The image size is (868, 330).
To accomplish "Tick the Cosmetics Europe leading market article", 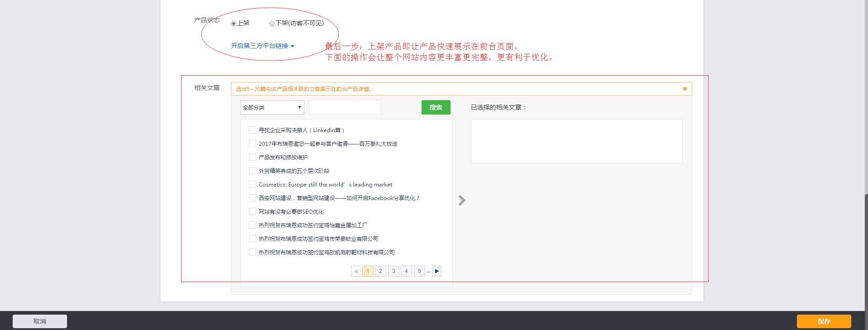I will pos(253,184).
